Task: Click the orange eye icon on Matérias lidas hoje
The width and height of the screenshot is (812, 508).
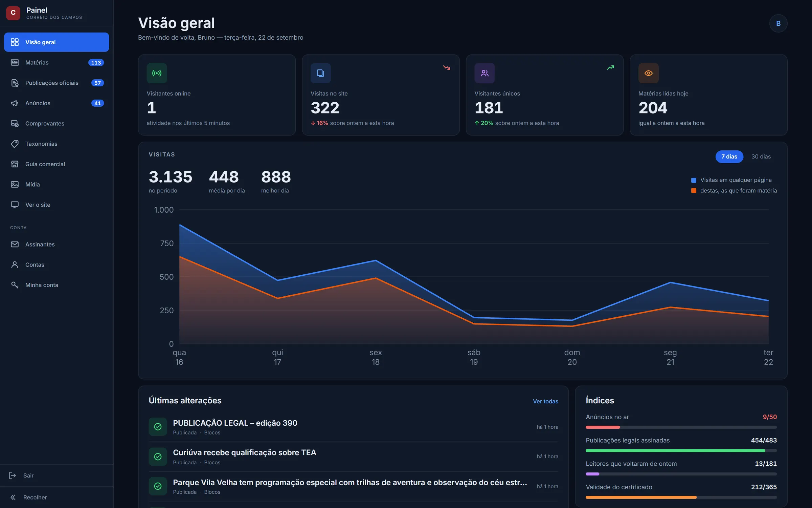Action: 648,73
